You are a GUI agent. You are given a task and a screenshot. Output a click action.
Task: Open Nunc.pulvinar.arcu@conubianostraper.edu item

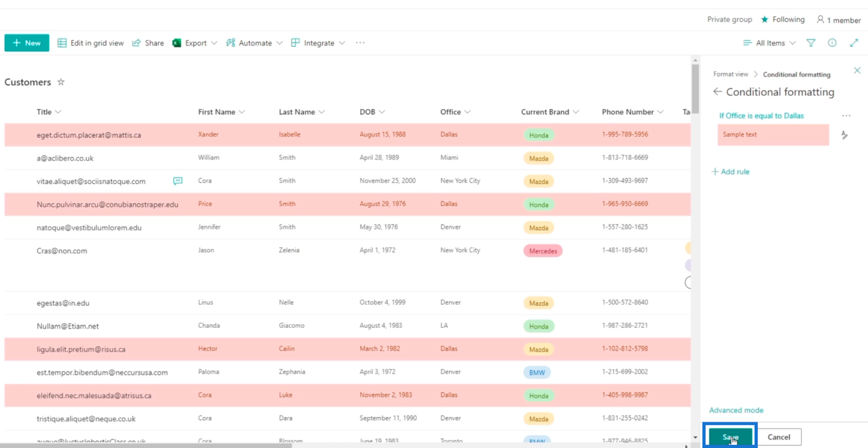coord(107,204)
